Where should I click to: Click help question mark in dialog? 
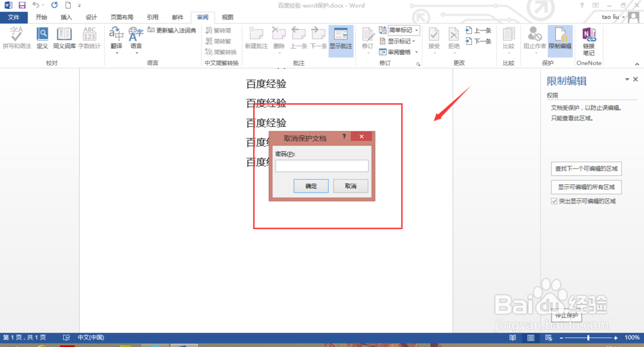click(344, 136)
